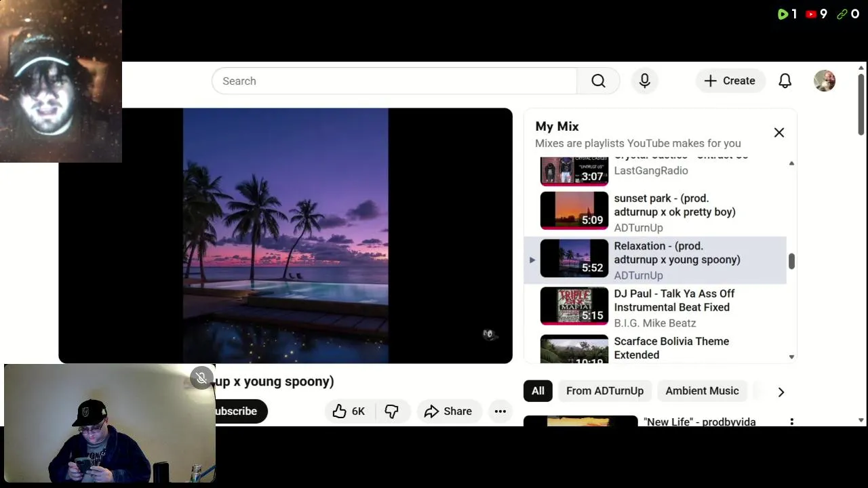
Task: Show more filter chips with right arrow
Action: pyautogui.click(x=781, y=392)
